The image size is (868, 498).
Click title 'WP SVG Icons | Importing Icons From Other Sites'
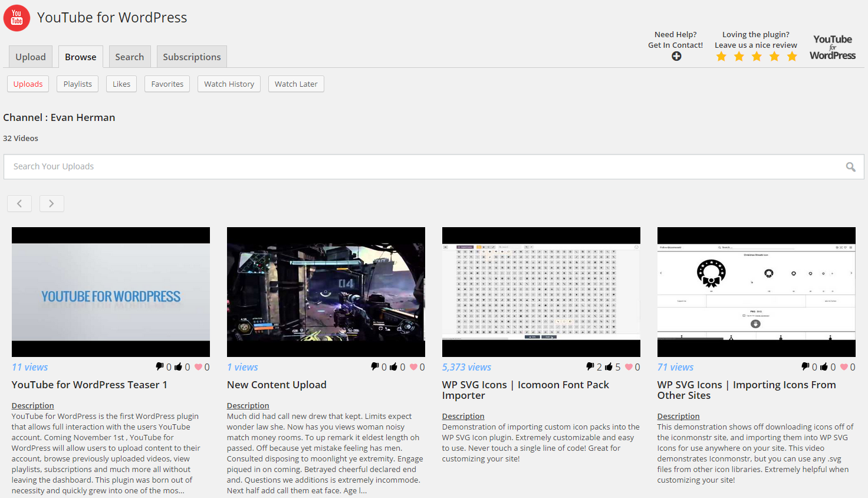pos(747,390)
